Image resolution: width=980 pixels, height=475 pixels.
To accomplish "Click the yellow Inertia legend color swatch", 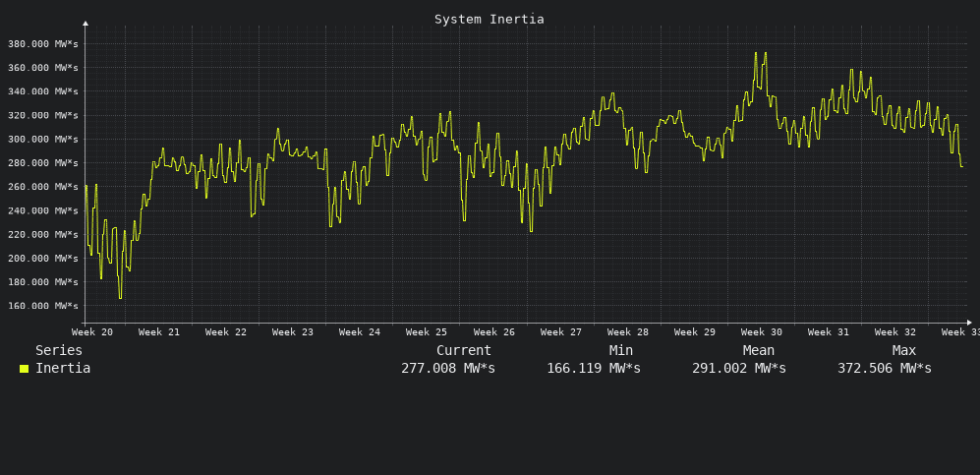I will pos(24,369).
